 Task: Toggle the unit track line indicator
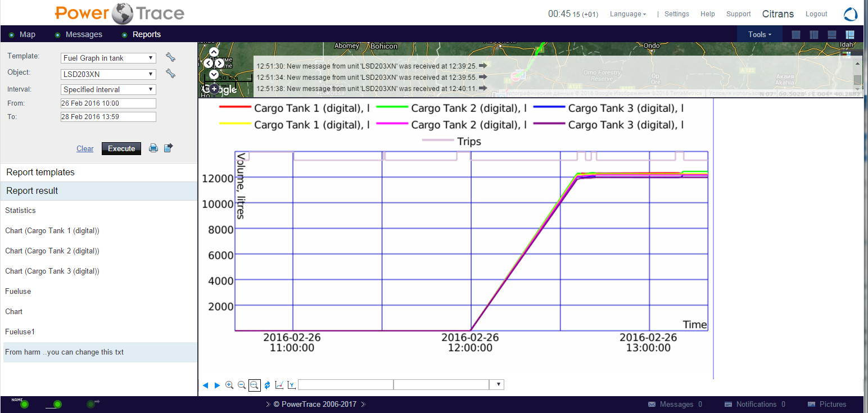[57, 405]
